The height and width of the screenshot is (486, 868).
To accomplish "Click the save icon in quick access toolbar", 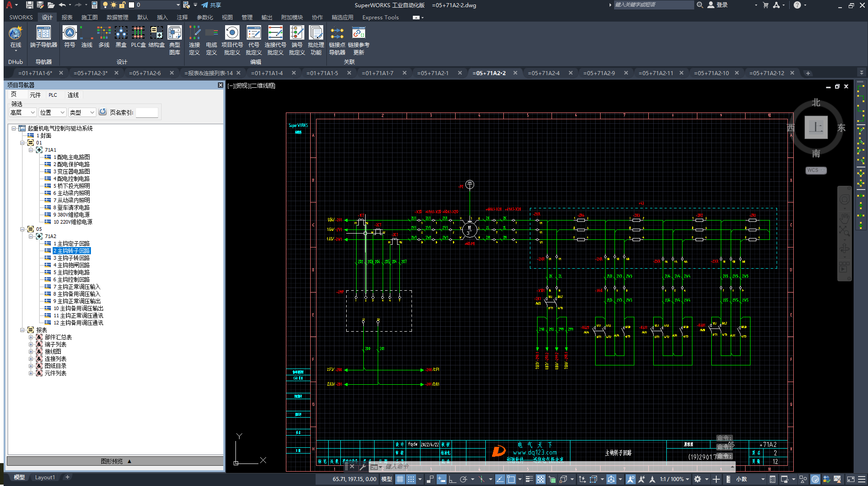I will [29, 5].
